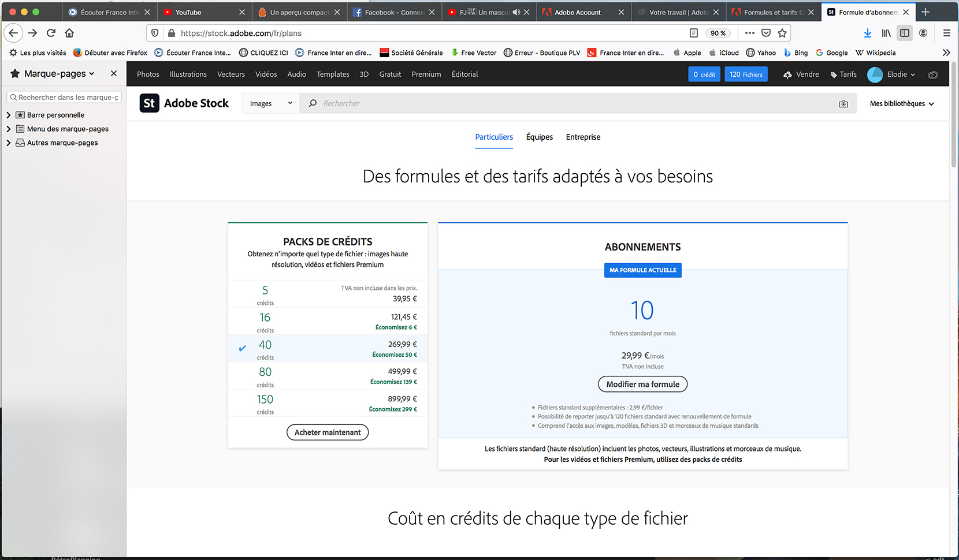
Task: Expand Menu des marque-pages folder
Action: point(9,129)
